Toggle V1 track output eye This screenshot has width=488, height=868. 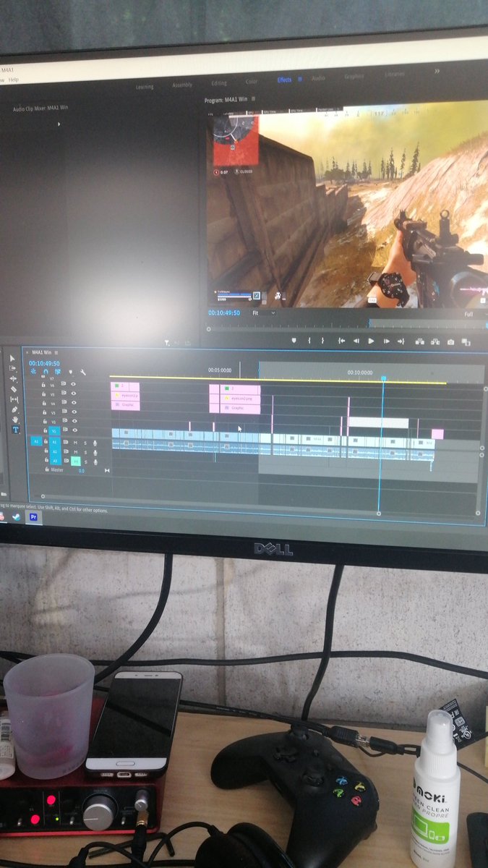point(74,430)
